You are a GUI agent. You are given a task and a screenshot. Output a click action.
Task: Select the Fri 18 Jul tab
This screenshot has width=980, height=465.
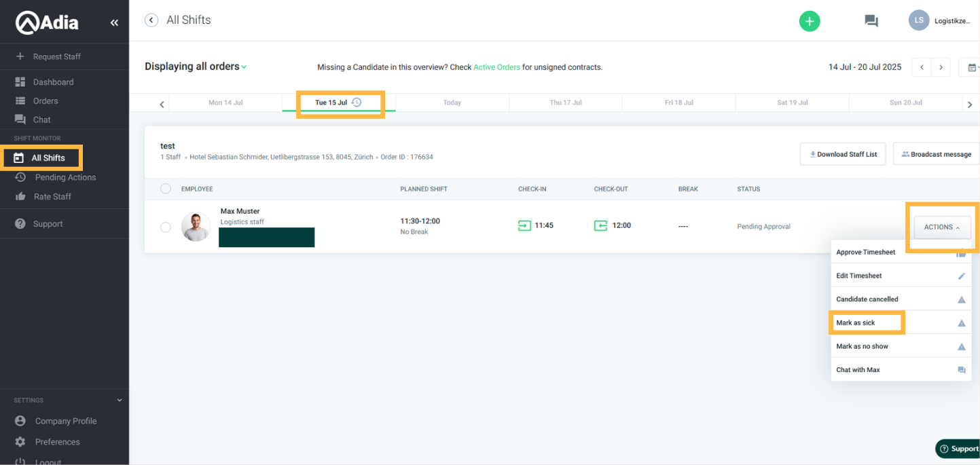tap(679, 103)
